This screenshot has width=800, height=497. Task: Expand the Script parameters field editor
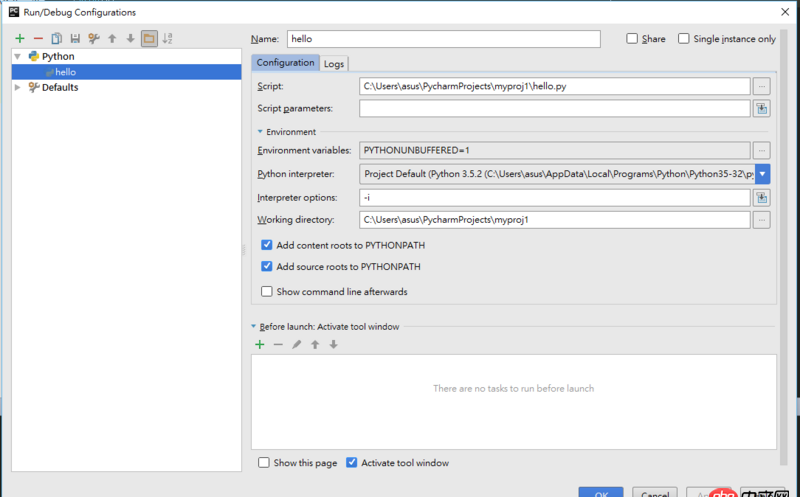761,108
